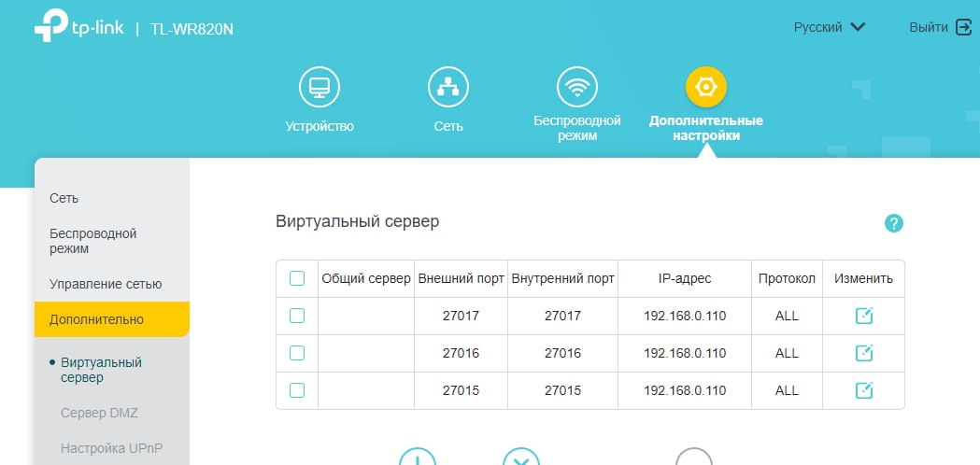The image size is (980, 465).
Task: Click the Внешний порт column header
Action: click(x=462, y=279)
